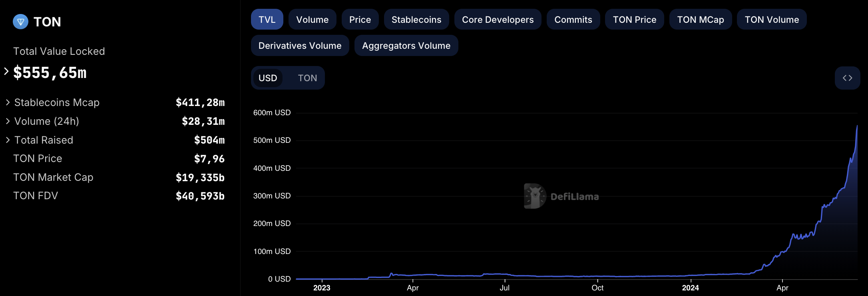868x296 pixels.
Task: Show Commits on the chart
Action: pos(573,20)
